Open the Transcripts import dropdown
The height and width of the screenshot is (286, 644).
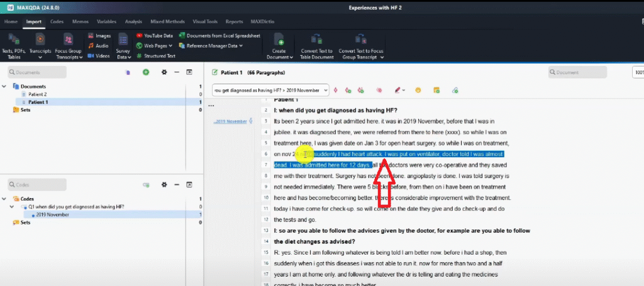click(40, 46)
